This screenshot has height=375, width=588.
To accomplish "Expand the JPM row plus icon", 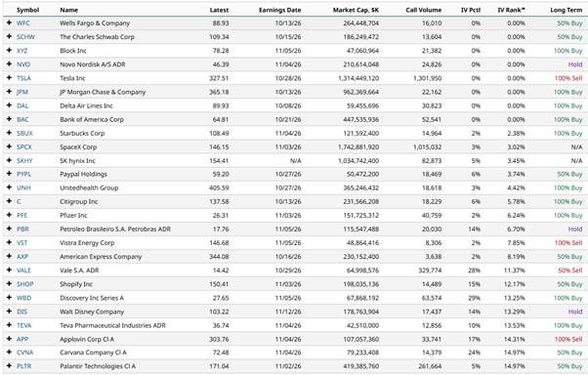I will pyautogui.click(x=9, y=92).
